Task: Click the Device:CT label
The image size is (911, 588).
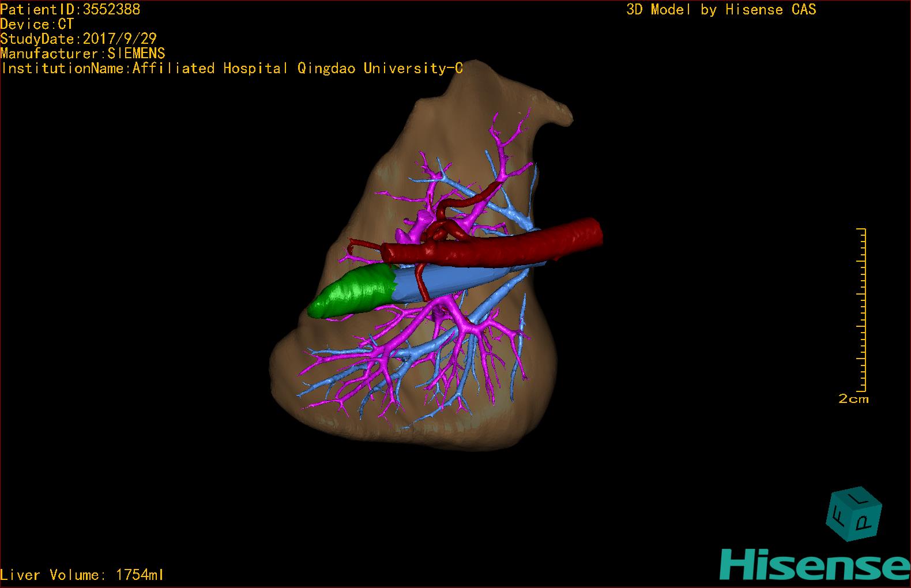Action: pyautogui.click(x=37, y=24)
